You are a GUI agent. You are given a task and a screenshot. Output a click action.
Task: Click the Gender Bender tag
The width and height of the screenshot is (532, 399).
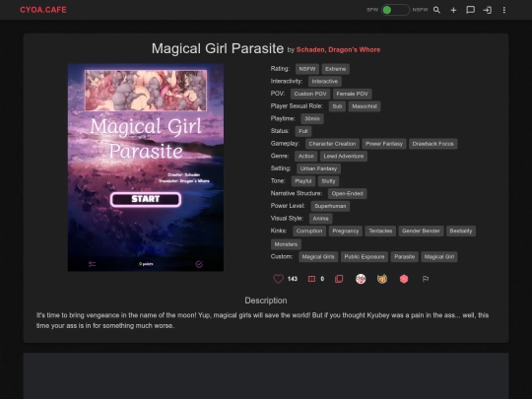coord(421,232)
